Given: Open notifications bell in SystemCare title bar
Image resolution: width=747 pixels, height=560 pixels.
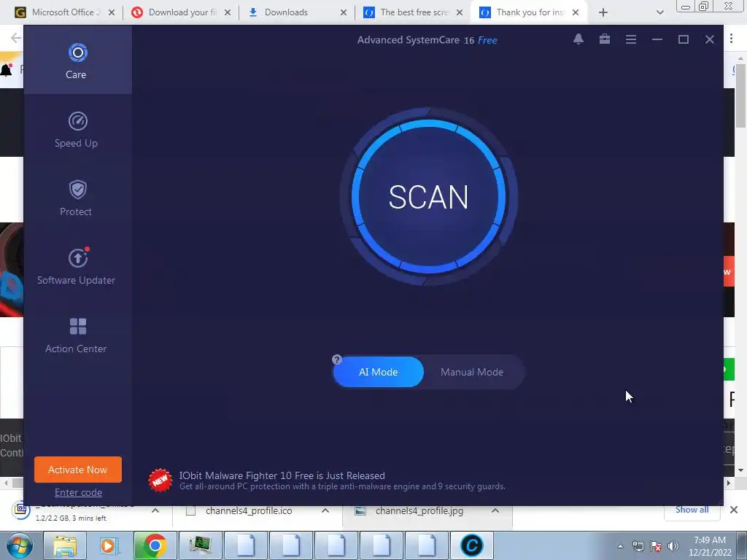Looking at the screenshot, I should 578,39.
